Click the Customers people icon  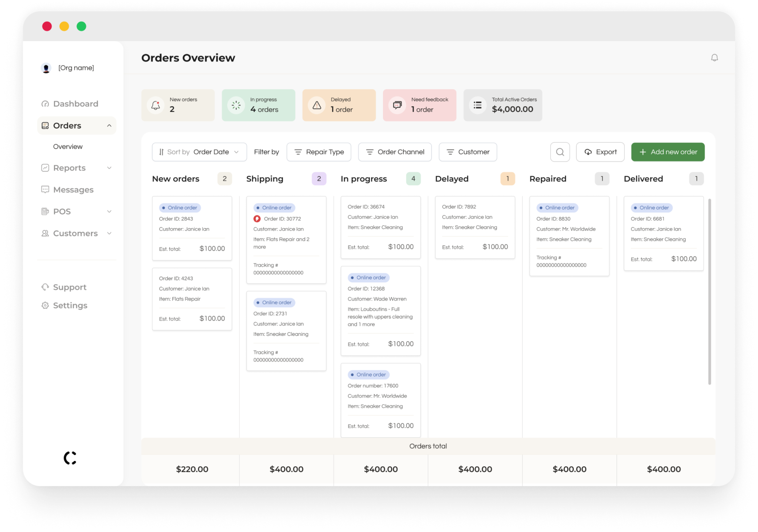pos(45,233)
